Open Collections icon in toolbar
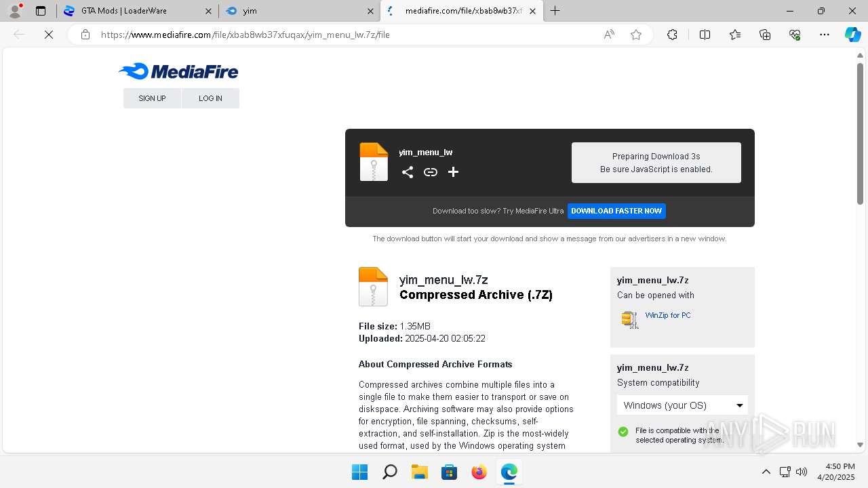The height and width of the screenshot is (488, 868). [765, 35]
